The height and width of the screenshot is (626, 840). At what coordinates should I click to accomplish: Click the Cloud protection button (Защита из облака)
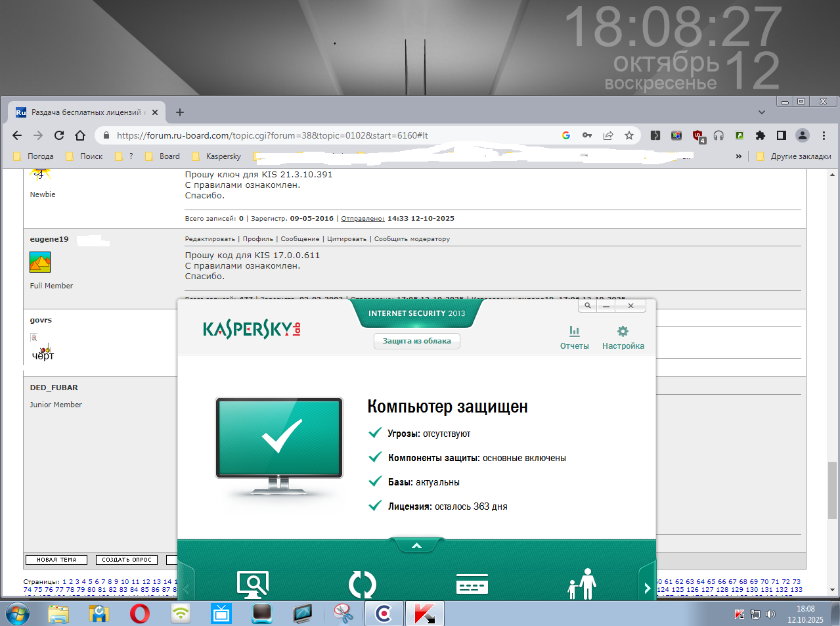(x=417, y=341)
